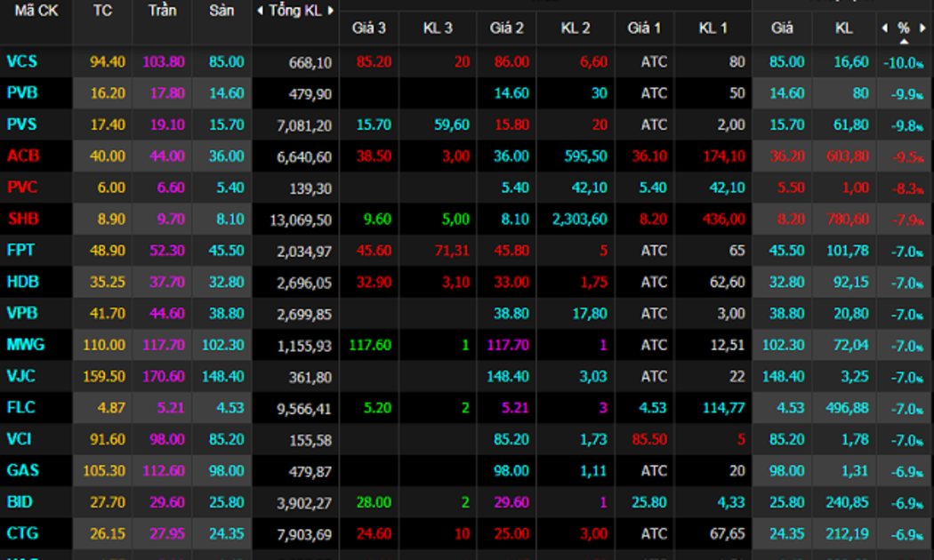Click the right arrow beside Tổng KL header
Image resolution: width=934 pixels, height=560 pixels.
pyautogui.click(x=331, y=11)
